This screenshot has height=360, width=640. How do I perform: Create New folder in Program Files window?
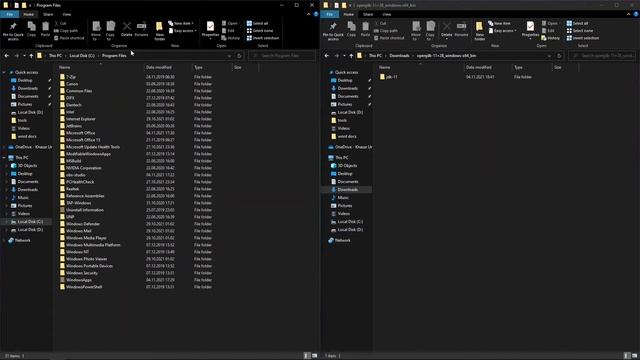click(160, 31)
